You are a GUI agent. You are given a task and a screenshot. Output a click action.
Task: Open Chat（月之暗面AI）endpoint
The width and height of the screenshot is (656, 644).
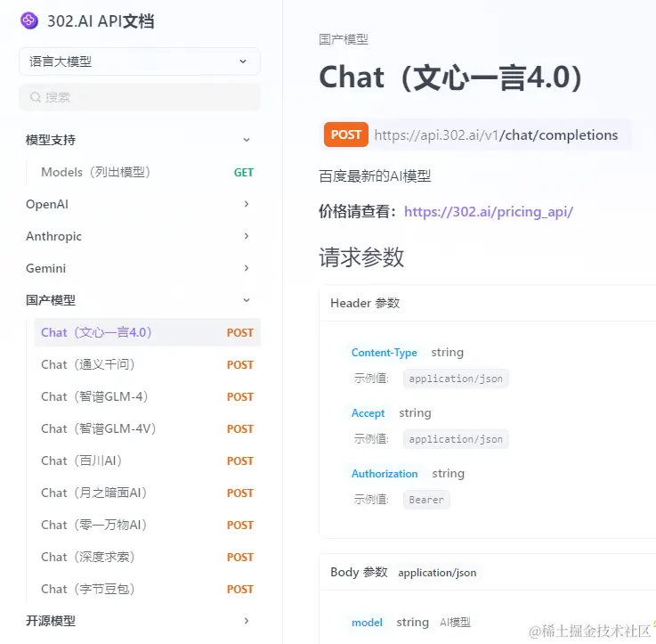click(147, 493)
